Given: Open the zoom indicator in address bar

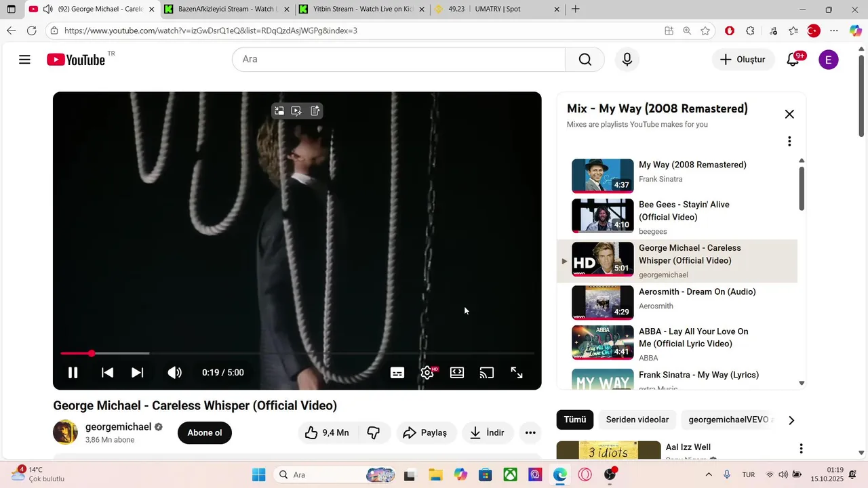Looking at the screenshot, I should pyautogui.click(x=687, y=30).
